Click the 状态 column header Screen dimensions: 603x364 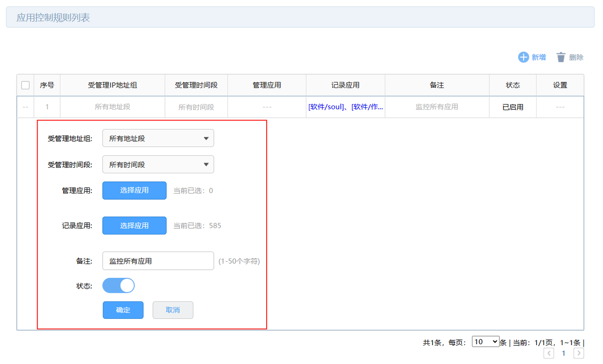click(513, 85)
